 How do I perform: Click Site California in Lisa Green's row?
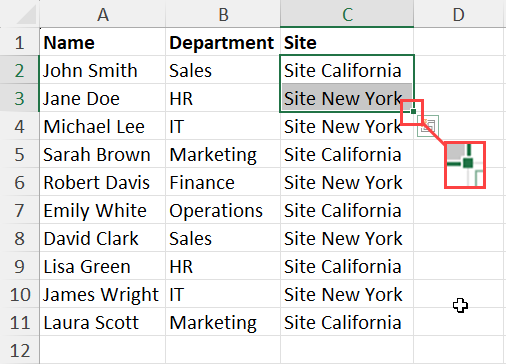347,266
